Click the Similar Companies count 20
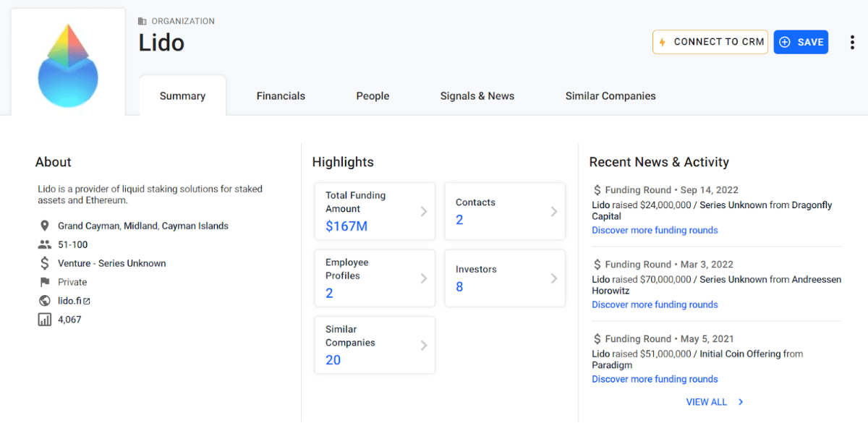Image resolution: width=868 pixels, height=423 pixels. [x=333, y=360]
